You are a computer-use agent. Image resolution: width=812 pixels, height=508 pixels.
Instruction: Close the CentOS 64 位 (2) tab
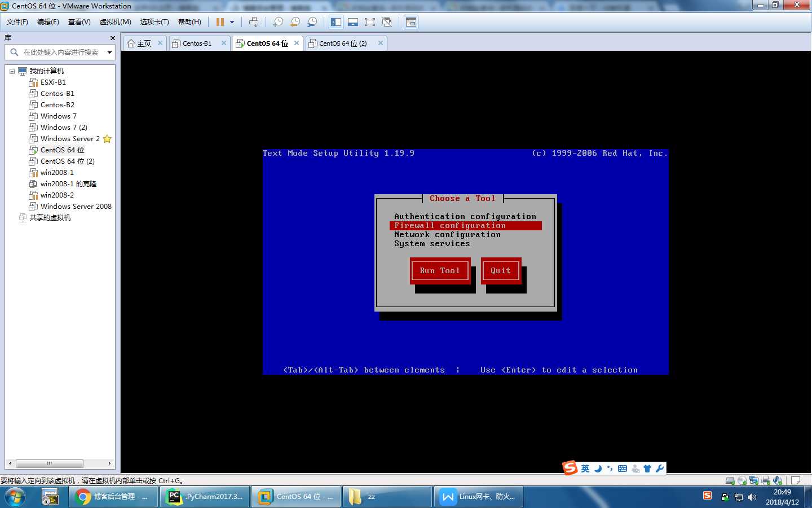pos(381,43)
